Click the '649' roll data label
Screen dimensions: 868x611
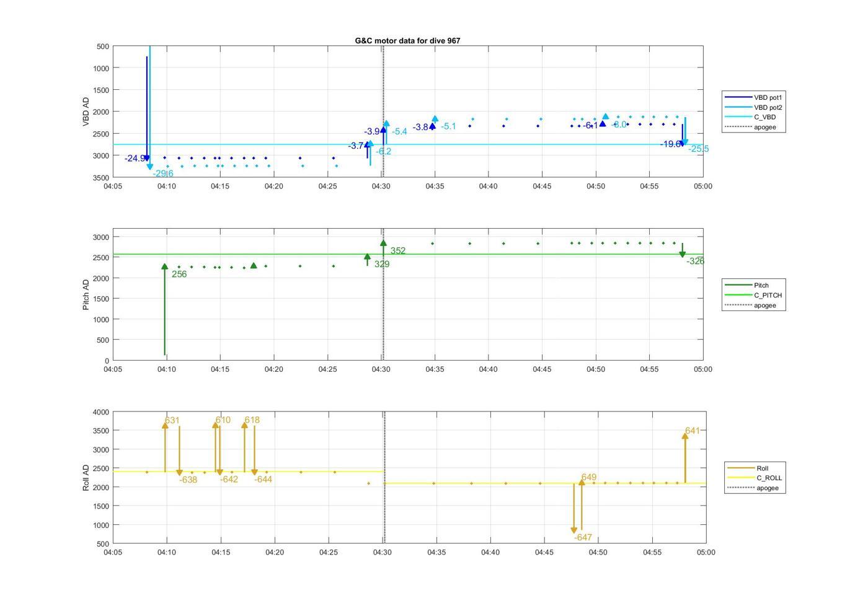pyautogui.click(x=589, y=477)
